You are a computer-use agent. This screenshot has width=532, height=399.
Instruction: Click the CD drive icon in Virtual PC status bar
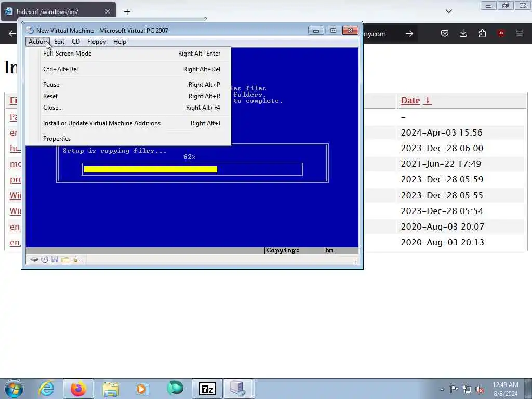pyautogui.click(x=45, y=260)
